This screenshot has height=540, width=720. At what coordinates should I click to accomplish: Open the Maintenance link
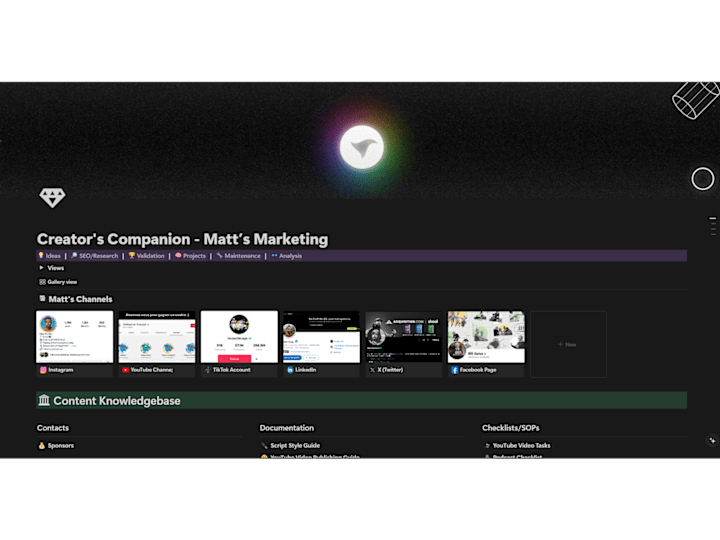pyautogui.click(x=242, y=256)
